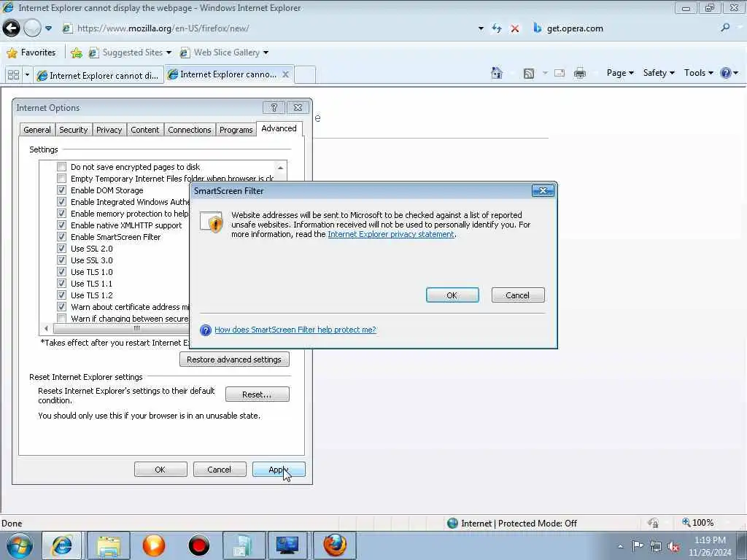This screenshot has width=747, height=560.
Task: Click the Quick Tabs grid icon
Action: pyautogui.click(x=13, y=75)
